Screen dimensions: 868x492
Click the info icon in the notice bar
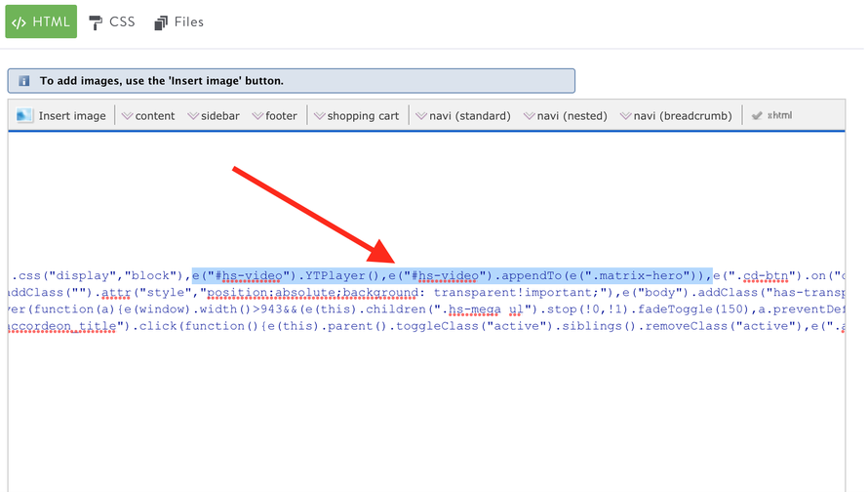tap(23, 81)
